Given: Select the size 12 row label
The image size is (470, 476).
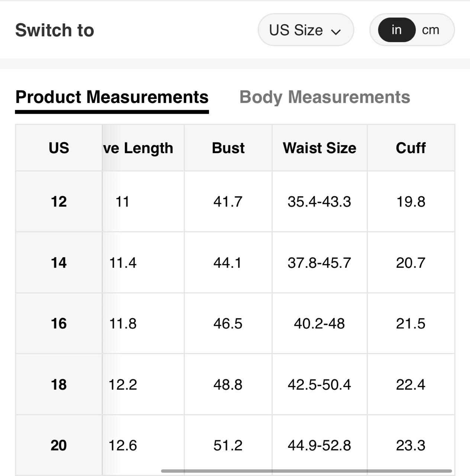Looking at the screenshot, I should pos(59,202).
